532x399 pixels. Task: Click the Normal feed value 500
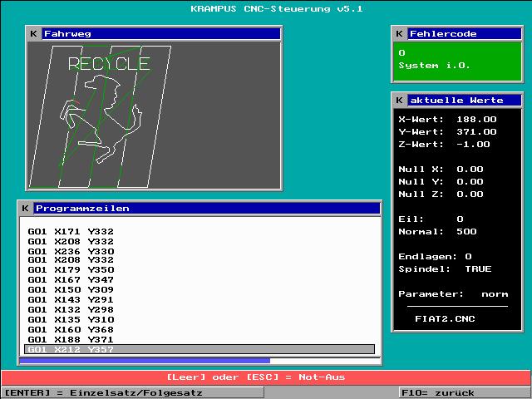[x=466, y=232]
